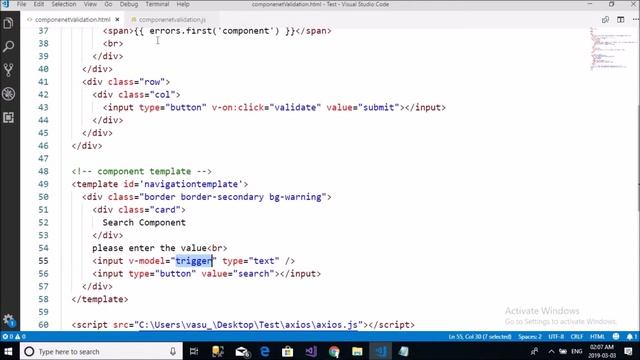Viewport: 640px width, 360px height.
Task: Open the Extensions view
Action: [8, 118]
